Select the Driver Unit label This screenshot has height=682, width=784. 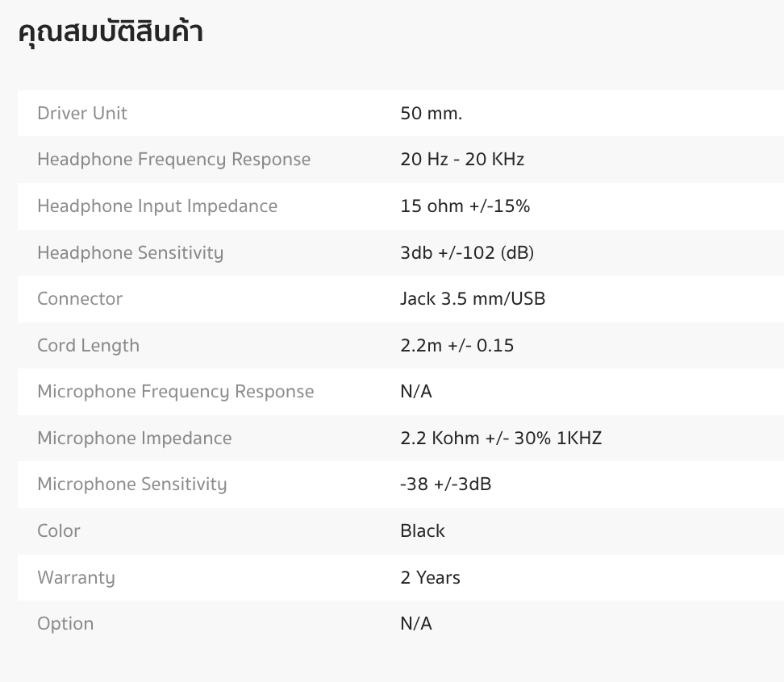[x=82, y=114]
